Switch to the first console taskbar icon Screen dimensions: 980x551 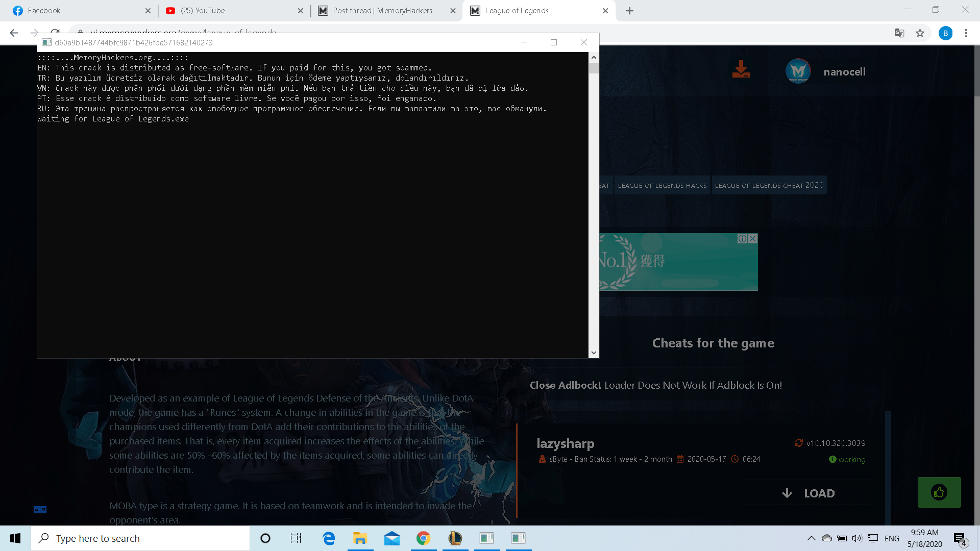(487, 538)
